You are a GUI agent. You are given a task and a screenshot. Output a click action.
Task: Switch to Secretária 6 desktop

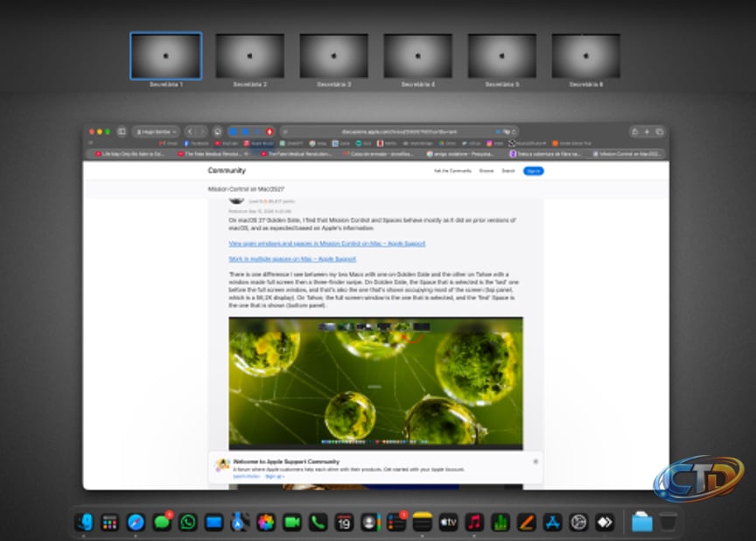pyautogui.click(x=585, y=56)
